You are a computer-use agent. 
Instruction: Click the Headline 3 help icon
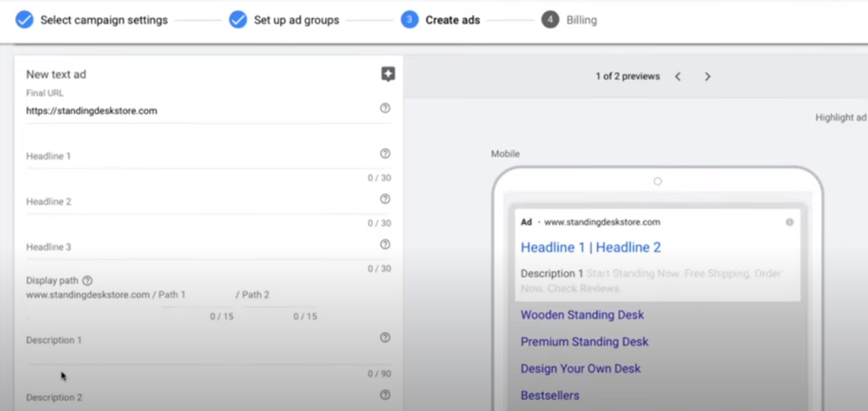[x=385, y=244]
